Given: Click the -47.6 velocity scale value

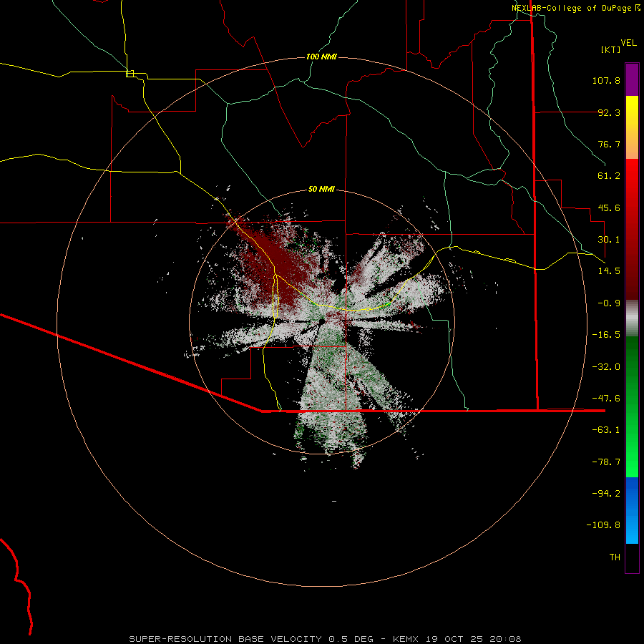Looking at the screenshot, I should (x=606, y=399).
